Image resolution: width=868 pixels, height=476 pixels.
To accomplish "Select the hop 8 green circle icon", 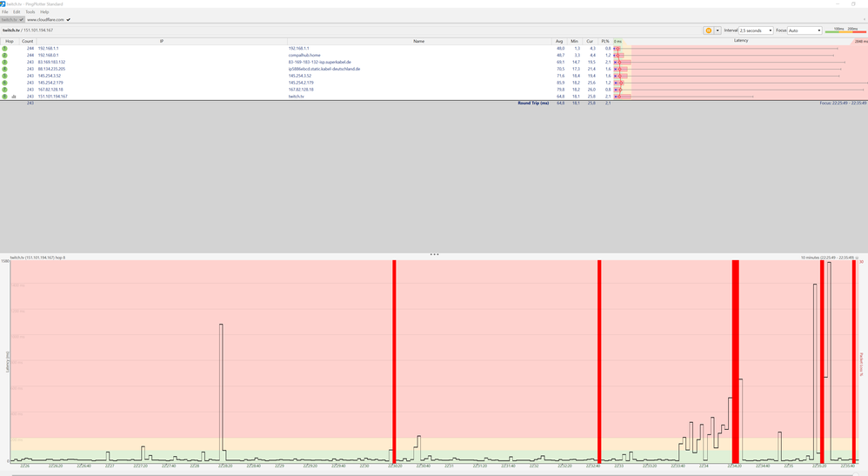I will click(5, 97).
